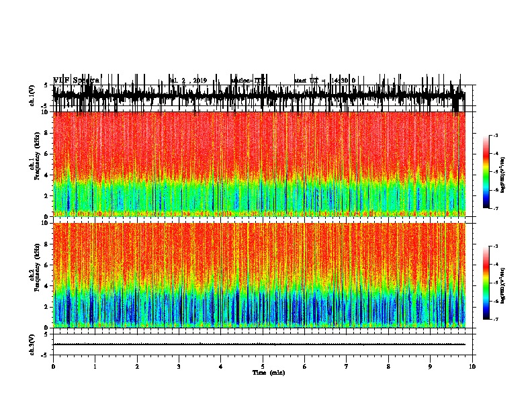Click the ch.2 spectrogram panel
The width and height of the screenshot is (532, 411).
click(259, 275)
